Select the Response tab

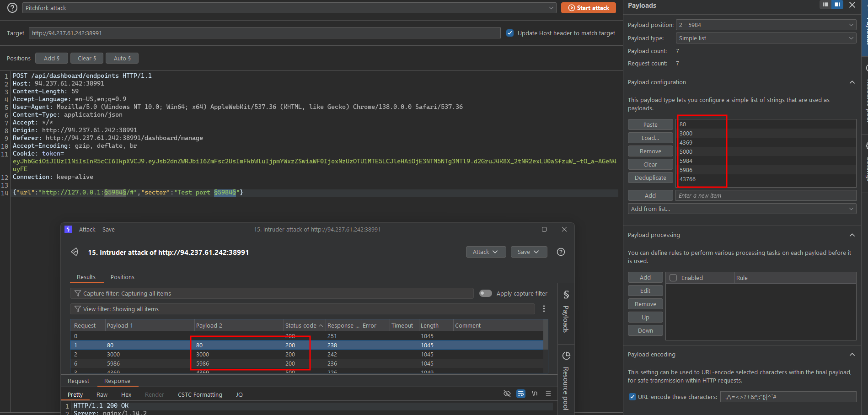117,381
